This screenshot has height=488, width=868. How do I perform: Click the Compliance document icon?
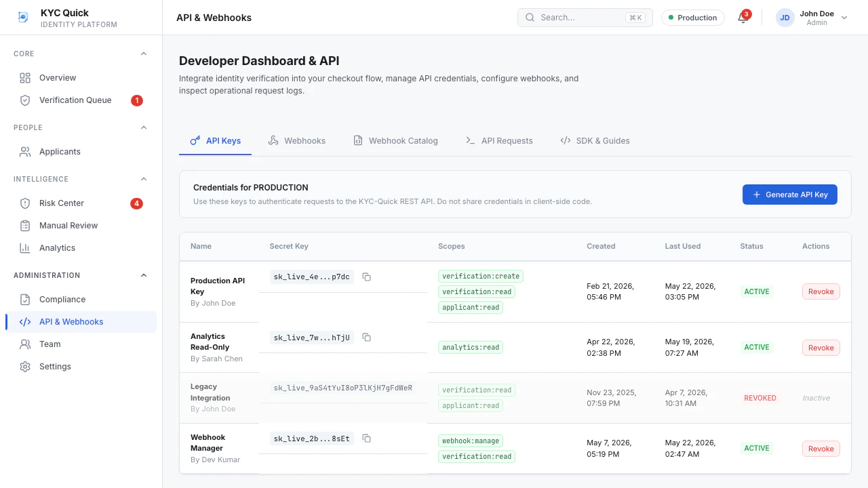25,300
